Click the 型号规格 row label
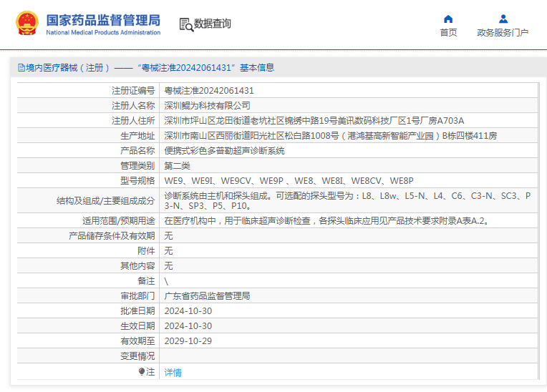 tap(137, 180)
